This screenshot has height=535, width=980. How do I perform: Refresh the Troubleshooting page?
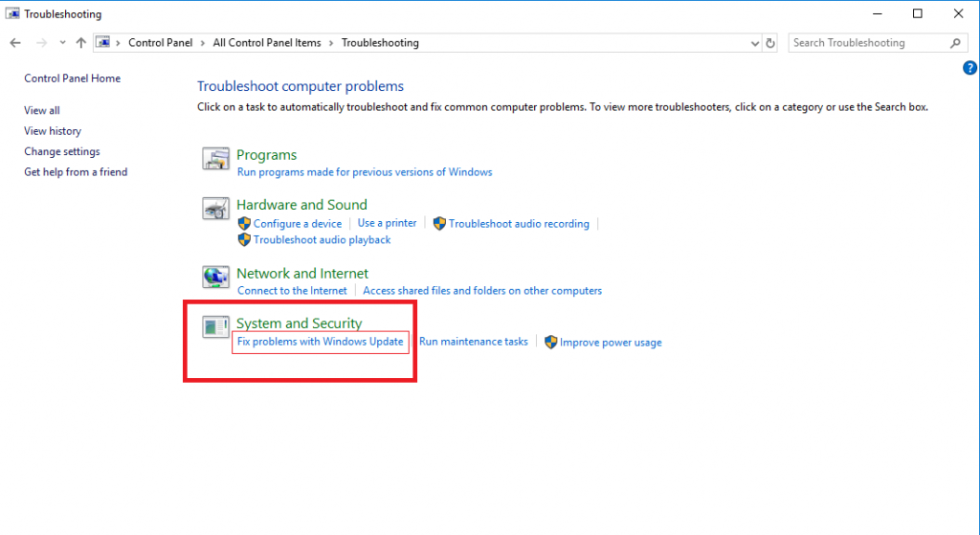pos(770,43)
